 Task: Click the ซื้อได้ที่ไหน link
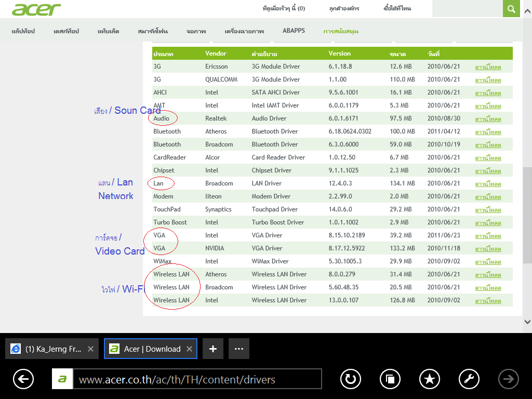(x=397, y=8)
